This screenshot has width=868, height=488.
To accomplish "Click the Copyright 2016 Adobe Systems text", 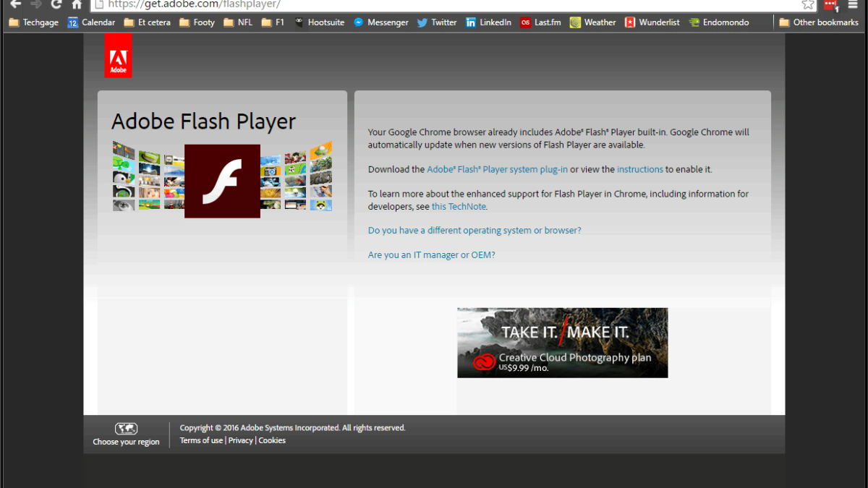I will [x=292, y=428].
